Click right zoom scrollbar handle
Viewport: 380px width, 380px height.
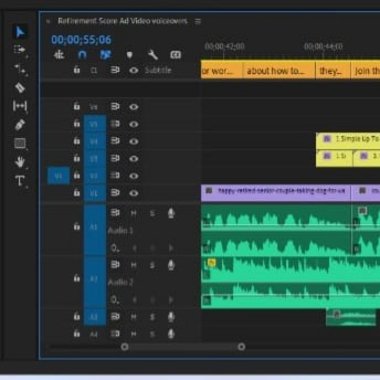click(241, 347)
